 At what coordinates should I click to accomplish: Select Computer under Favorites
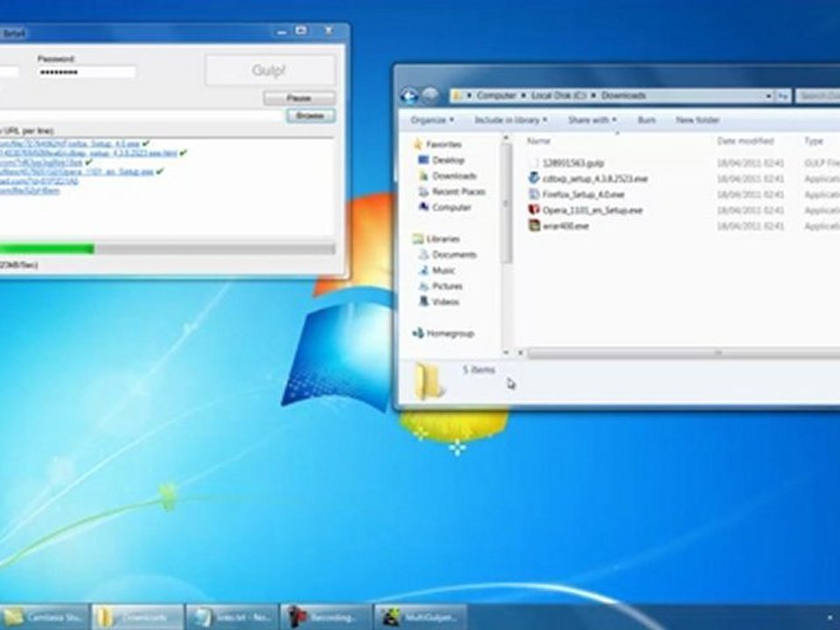[451, 207]
